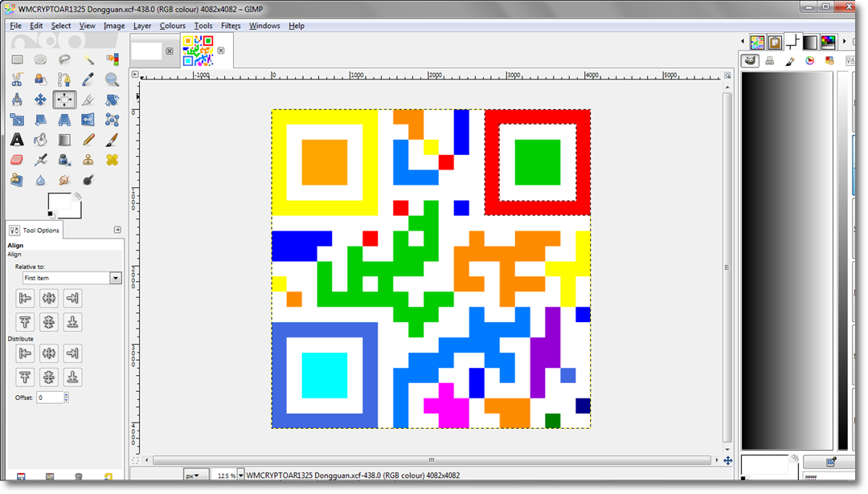Open the Edit menu
The image size is (868, 494).
[x=36, y=26]
